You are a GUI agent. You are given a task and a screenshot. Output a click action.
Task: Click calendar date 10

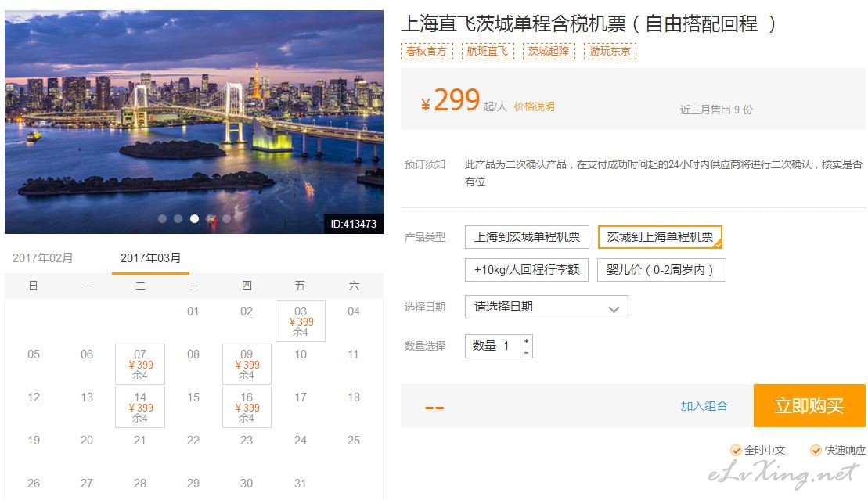click(x=301, y=354)
